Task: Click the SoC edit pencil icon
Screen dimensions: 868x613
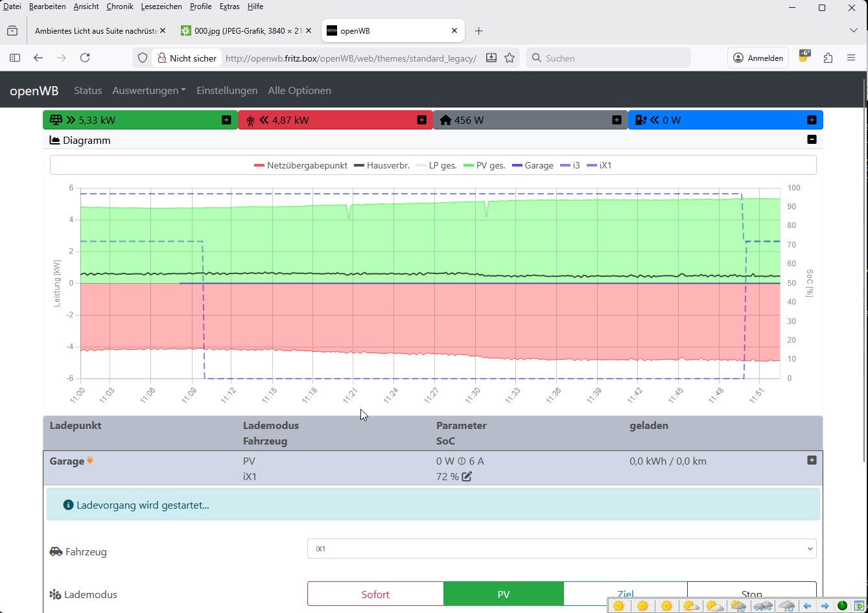Action: (x=467, y=477)
